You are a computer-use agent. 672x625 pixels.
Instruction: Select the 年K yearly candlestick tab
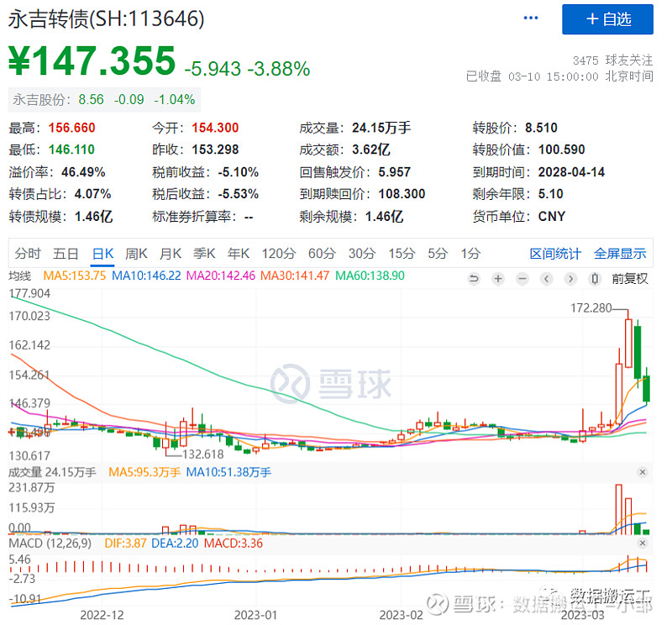pyautogui.click(x=239, y=254)
